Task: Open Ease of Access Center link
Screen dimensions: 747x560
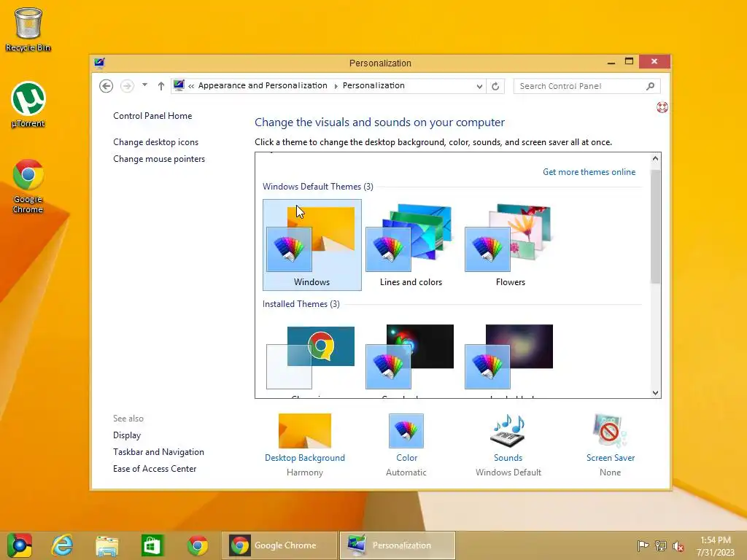Action: point(155,469)
